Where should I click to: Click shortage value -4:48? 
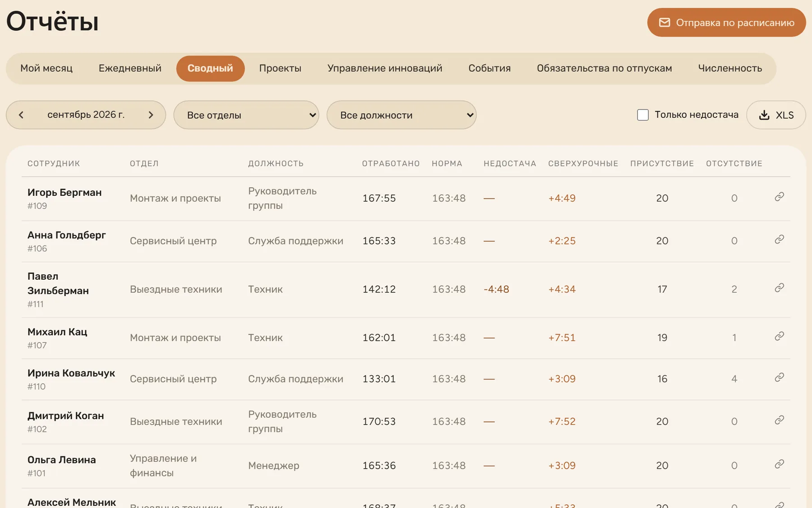pyautogui.click(x=496, y=289)
